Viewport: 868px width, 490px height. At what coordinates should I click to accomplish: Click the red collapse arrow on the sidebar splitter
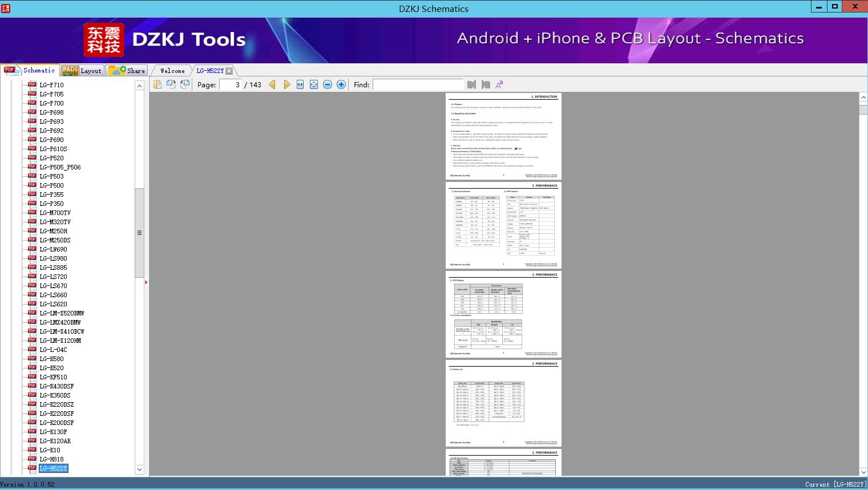[x=146, y=282]
